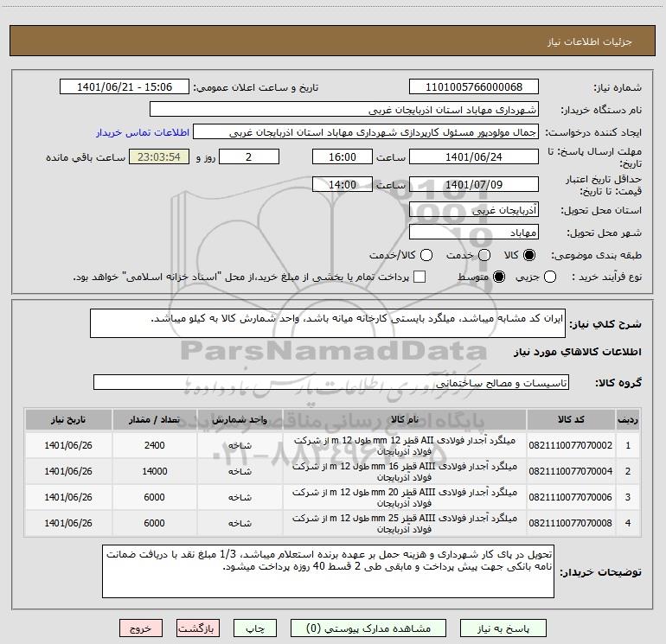666x644 pixels.
Task: Click the شرح کلی نیاز text area
Action: (328, 323)
